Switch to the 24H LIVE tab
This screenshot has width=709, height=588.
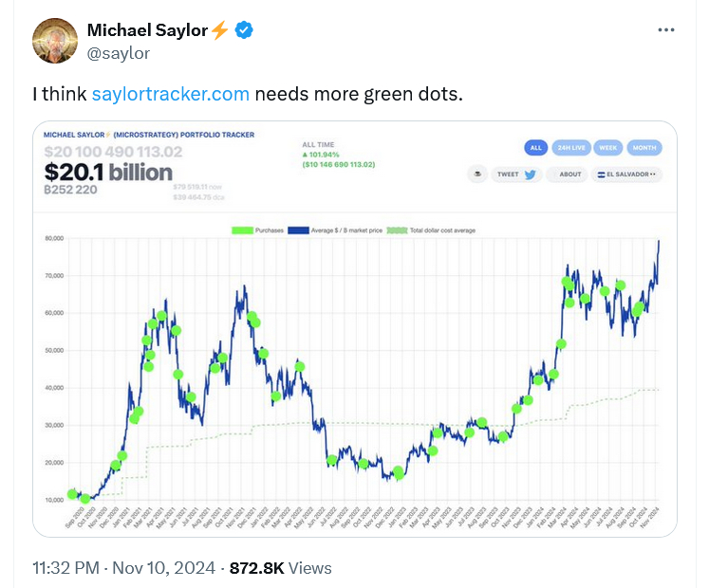[x=571, y=148]
